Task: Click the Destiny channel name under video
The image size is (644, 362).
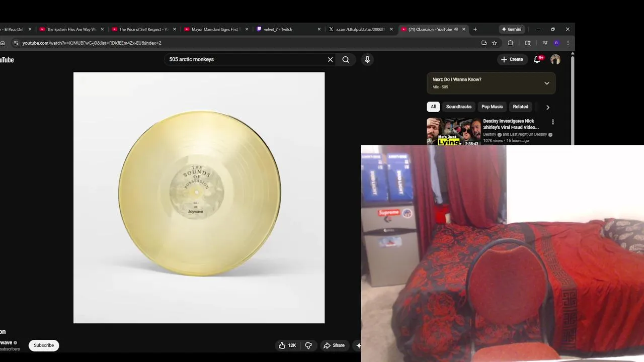Action: (490, 135)
